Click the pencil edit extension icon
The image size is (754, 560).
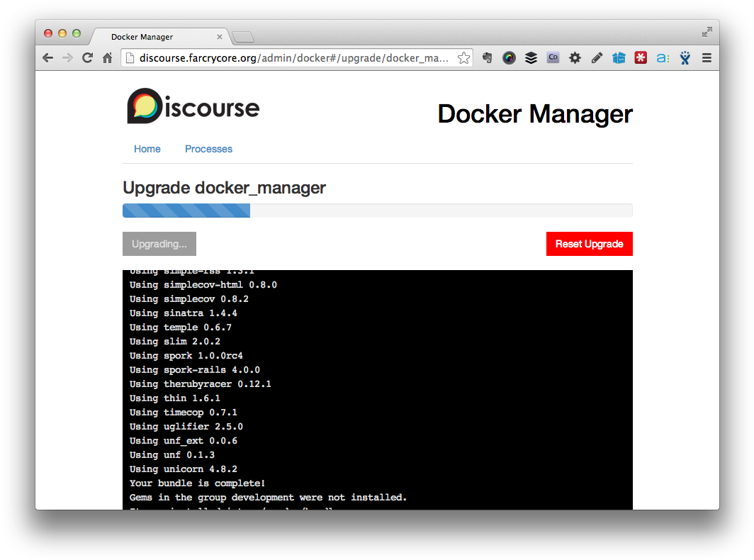pyautogui.click(x=597, y=58)
